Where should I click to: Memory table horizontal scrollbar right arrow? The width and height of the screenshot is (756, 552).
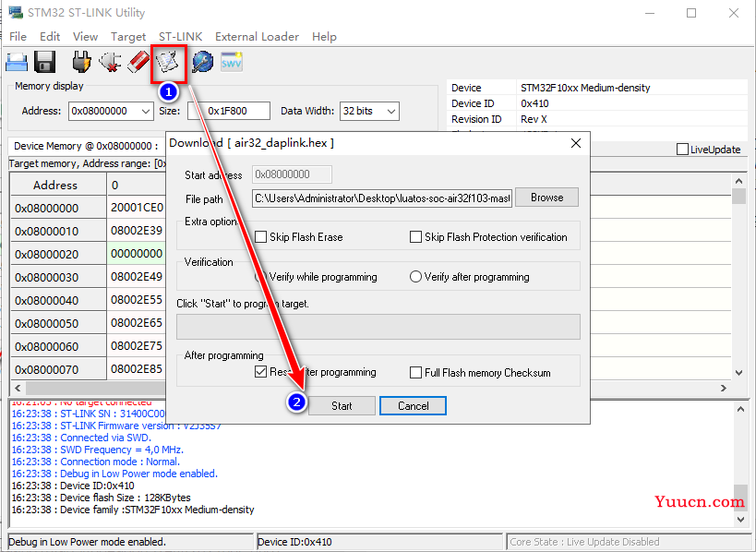pos(723,388)
